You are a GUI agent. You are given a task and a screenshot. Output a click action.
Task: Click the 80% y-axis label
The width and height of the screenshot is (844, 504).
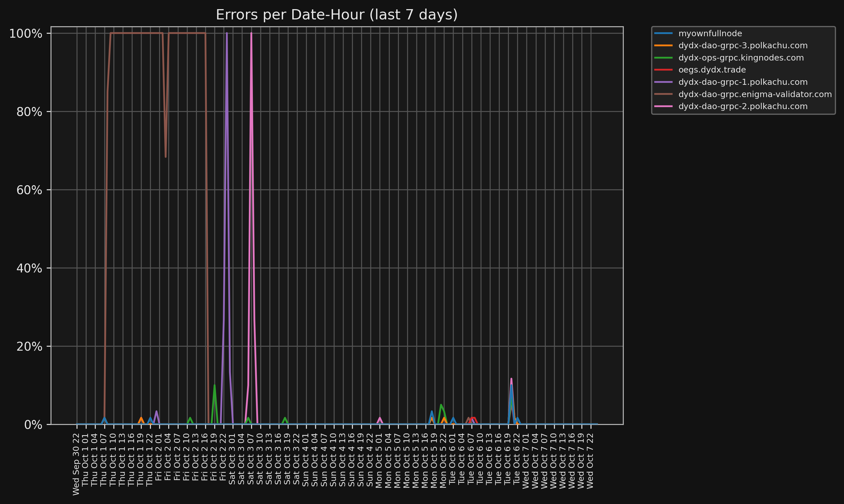point(29,112)
